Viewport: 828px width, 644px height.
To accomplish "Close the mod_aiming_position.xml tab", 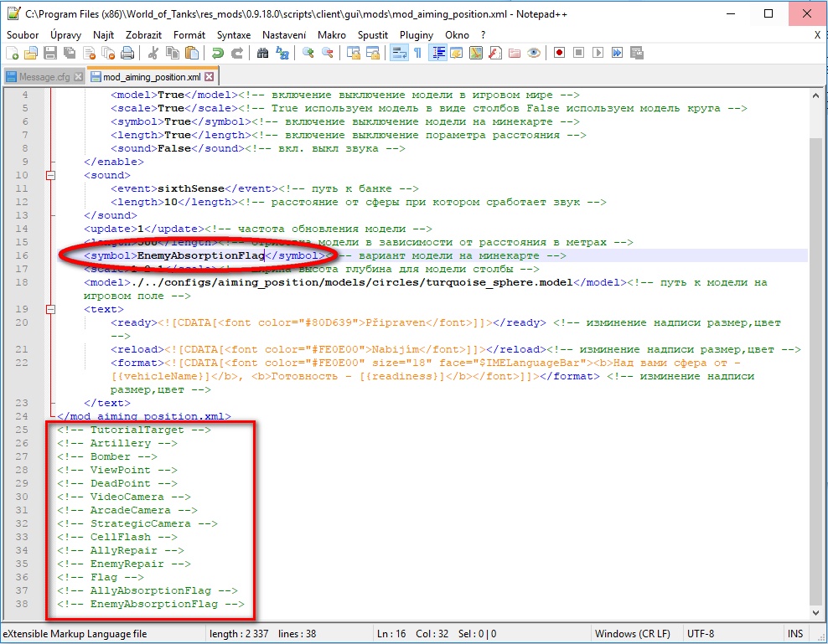I will click(209, 77).
